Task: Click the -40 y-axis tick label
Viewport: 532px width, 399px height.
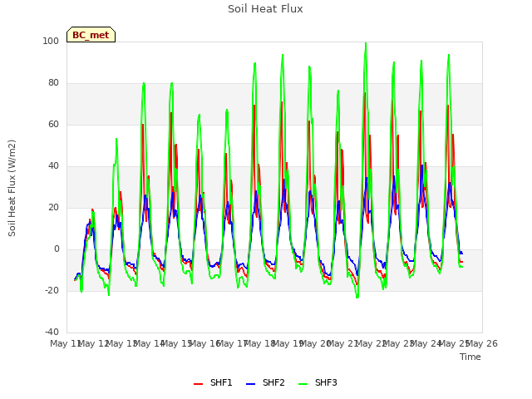Action: tap(52, 332)
